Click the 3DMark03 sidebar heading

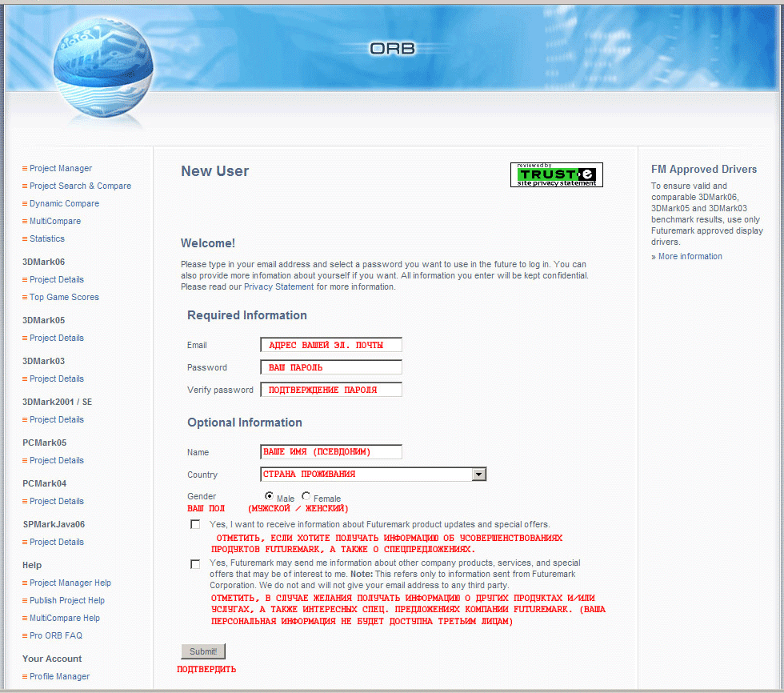click(43, 361)
